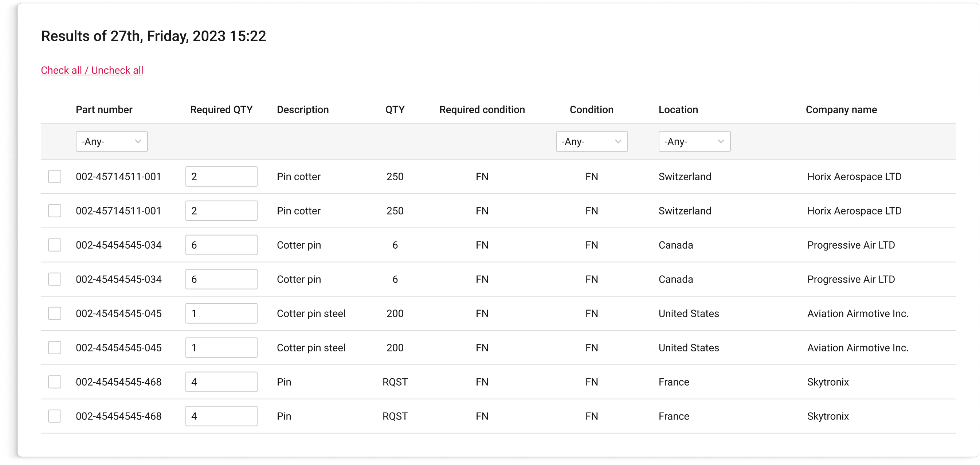Tick the last Skytronix row checkbox
Viewport: 980px width, 465px height.
tap(54, 416)
